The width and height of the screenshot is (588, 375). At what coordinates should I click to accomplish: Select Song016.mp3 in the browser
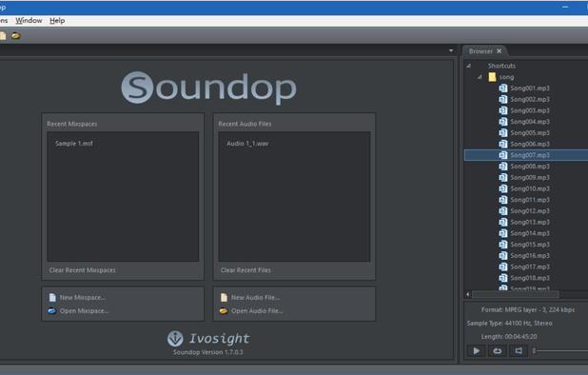pyautogui.click(x=530, y=255)
